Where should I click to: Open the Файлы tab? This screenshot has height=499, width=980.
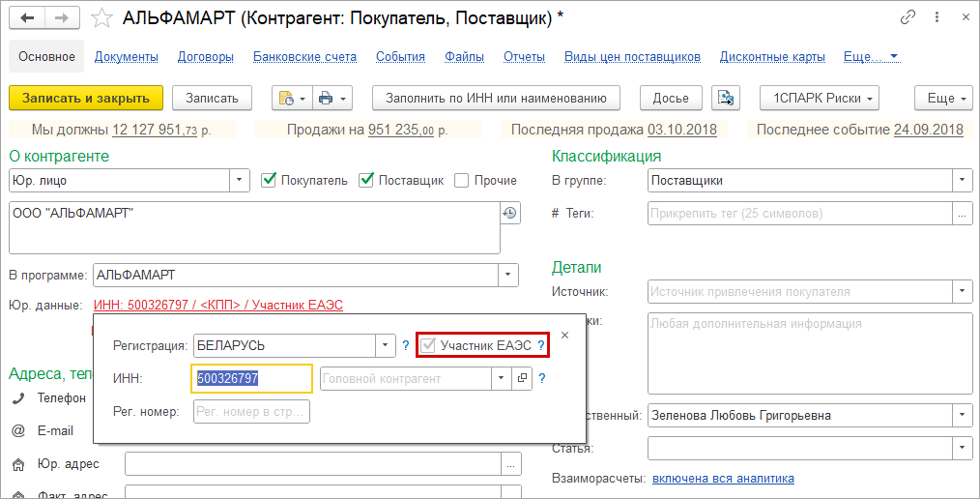coord(464,57)
